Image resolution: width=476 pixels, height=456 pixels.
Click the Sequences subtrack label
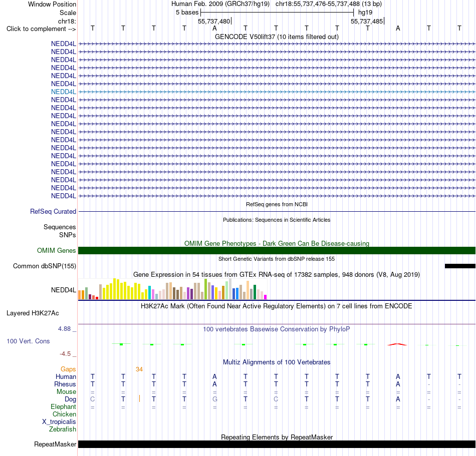pos(60,227)
